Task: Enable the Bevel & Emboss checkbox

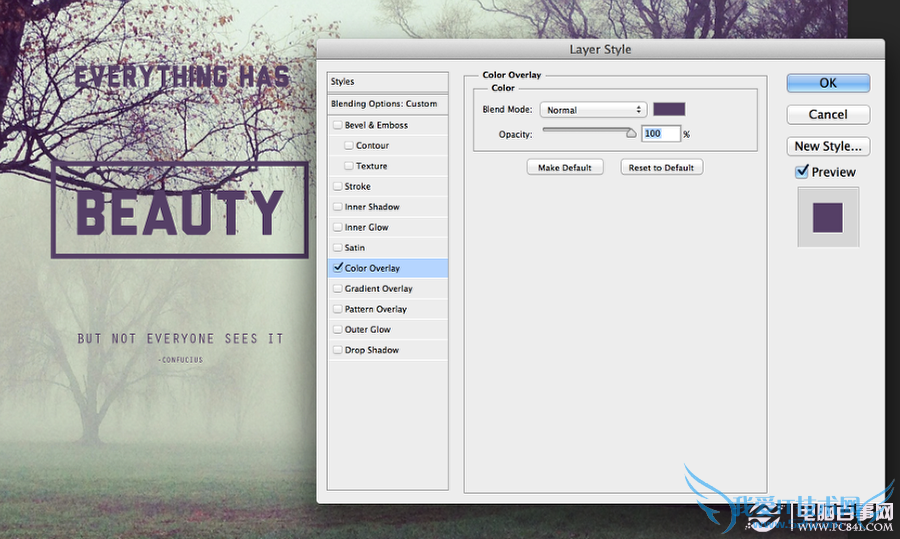Action: 338,125
